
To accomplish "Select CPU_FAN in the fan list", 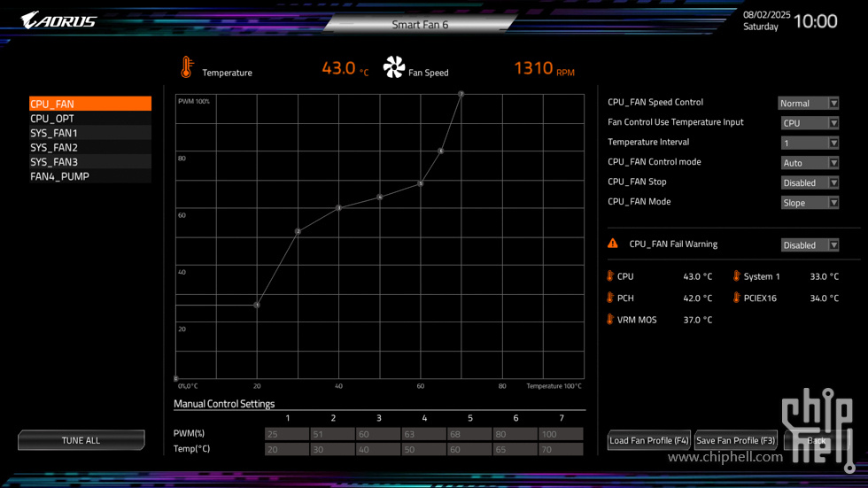I will 90,104.
